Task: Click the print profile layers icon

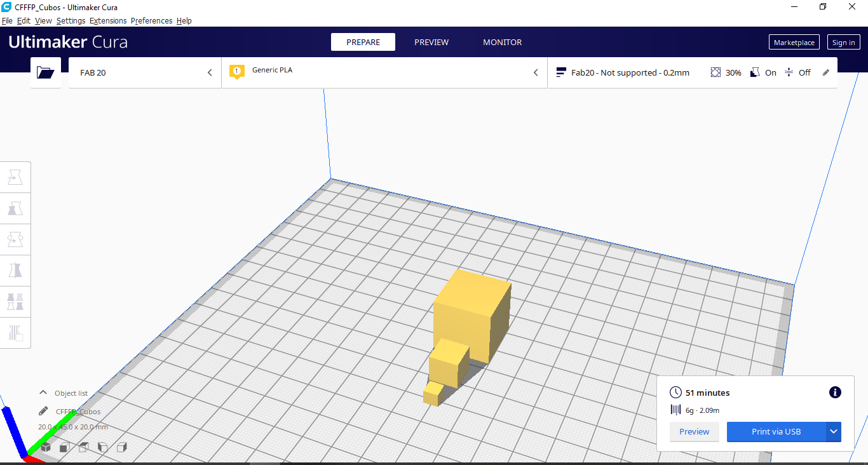Action: coord(560,72)
